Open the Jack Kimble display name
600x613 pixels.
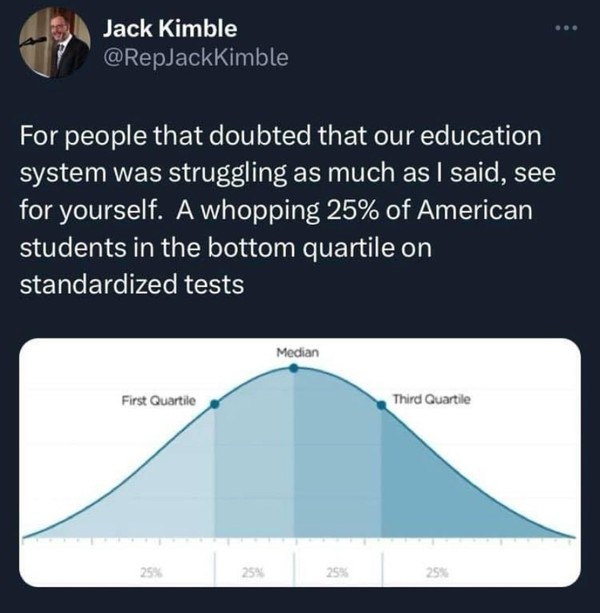click(170, 29)
